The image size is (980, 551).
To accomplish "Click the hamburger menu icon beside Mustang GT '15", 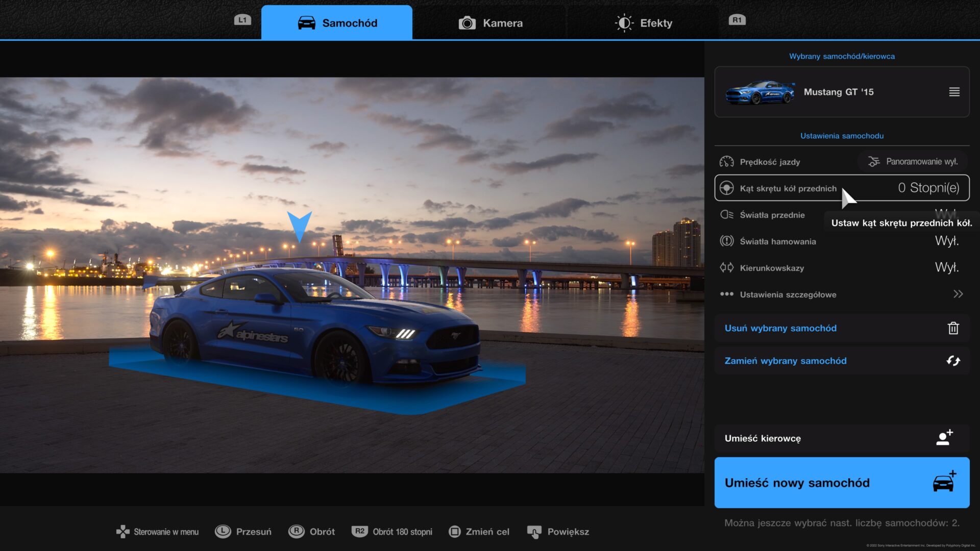I will [x=954, y=92].
